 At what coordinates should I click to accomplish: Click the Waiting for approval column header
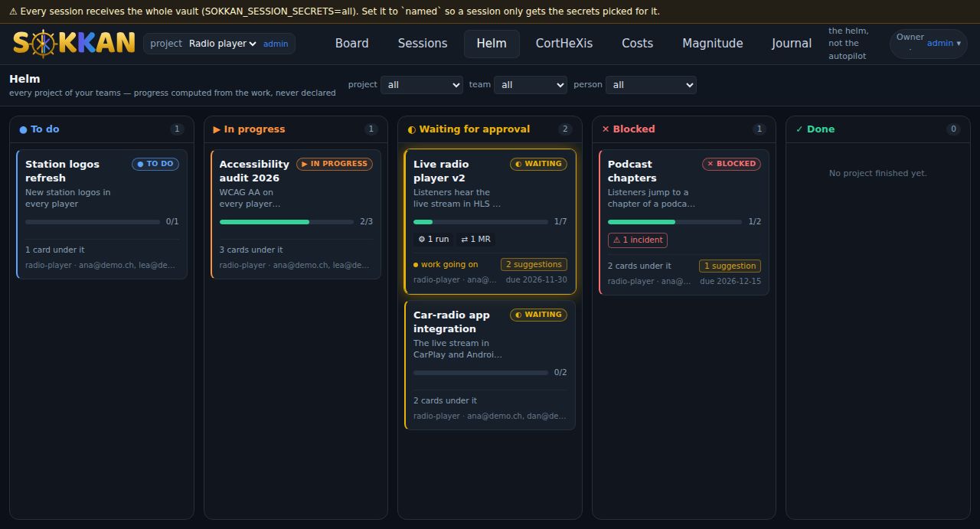pyautogui.click(x=490, y=129)
